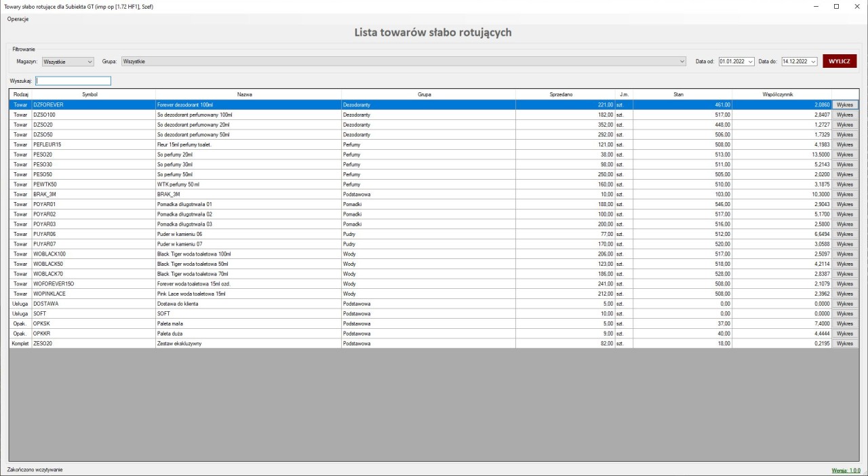Screen dimensions: 868x476
Task: Open the Data do date picker
Action: tap(813, 62)
